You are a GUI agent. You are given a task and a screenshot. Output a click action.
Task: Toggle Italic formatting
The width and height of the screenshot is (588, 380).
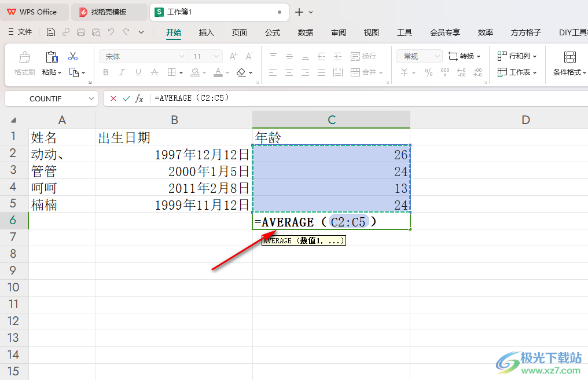tap(122, 72)
